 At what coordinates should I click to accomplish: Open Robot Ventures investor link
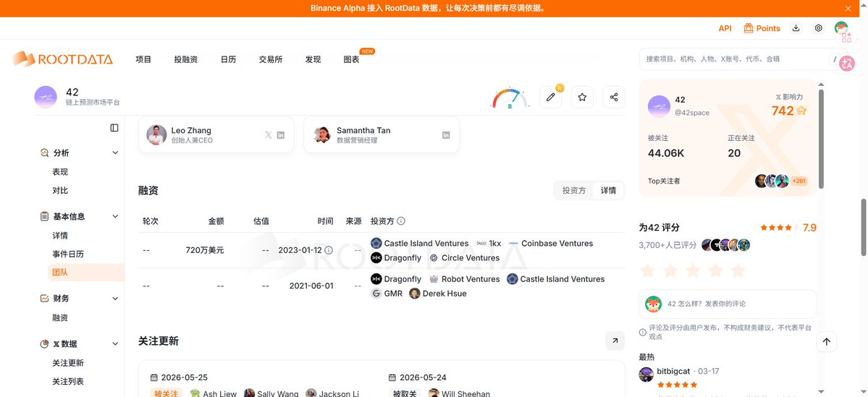(465, 278)
